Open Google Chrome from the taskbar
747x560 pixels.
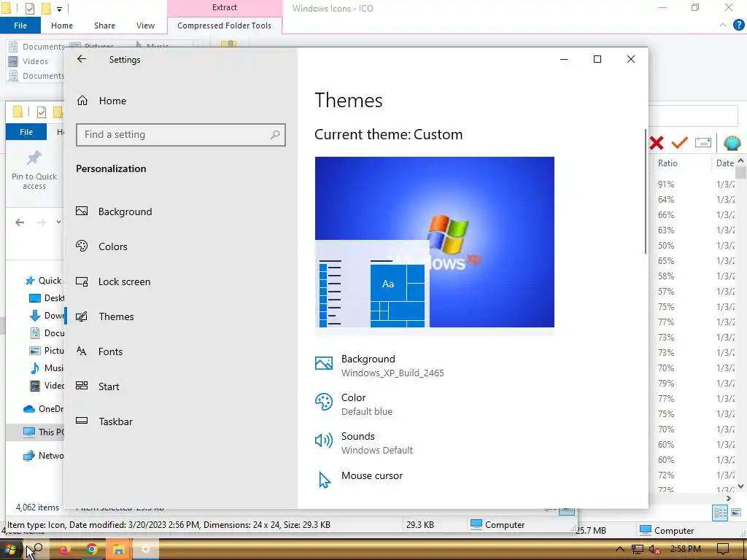point(91,550)
